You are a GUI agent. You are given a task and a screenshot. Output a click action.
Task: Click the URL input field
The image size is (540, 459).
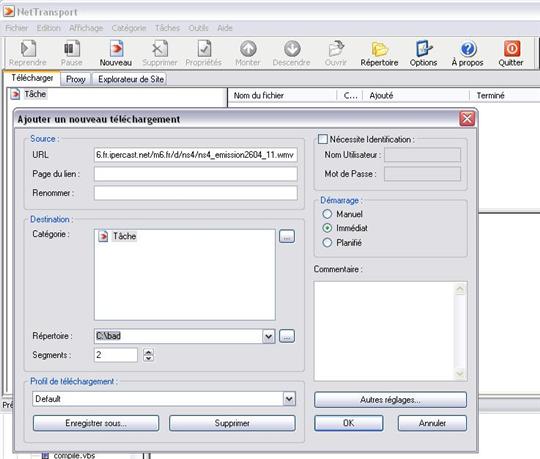point(196,155)
